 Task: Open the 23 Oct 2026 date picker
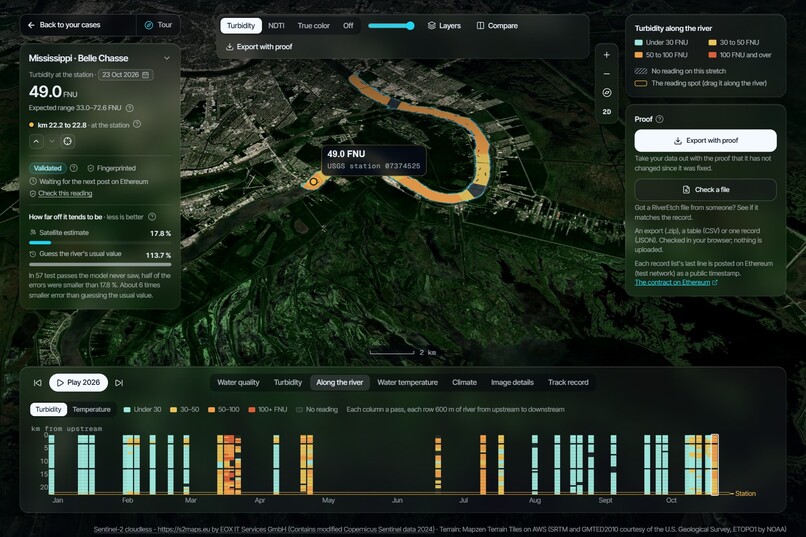click(x=125, y=75)
